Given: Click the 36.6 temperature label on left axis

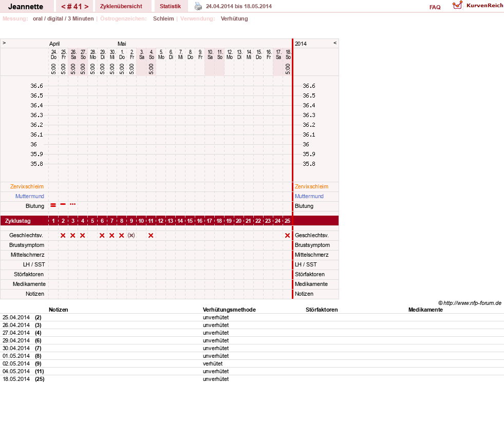Looking at the screenshot, I should click(x=36, y=86).
